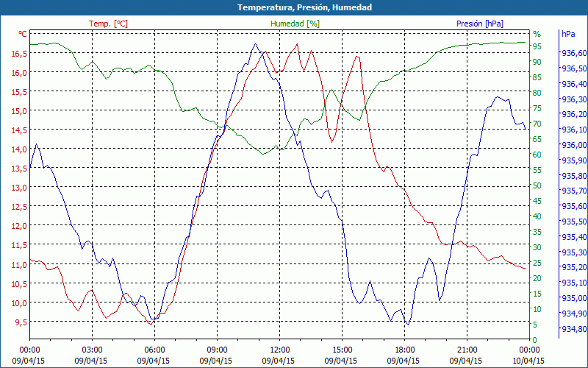This screenshot has width=588, height=368.
Task: Click the 0 humidity axis value
Action: click(535, 340)
